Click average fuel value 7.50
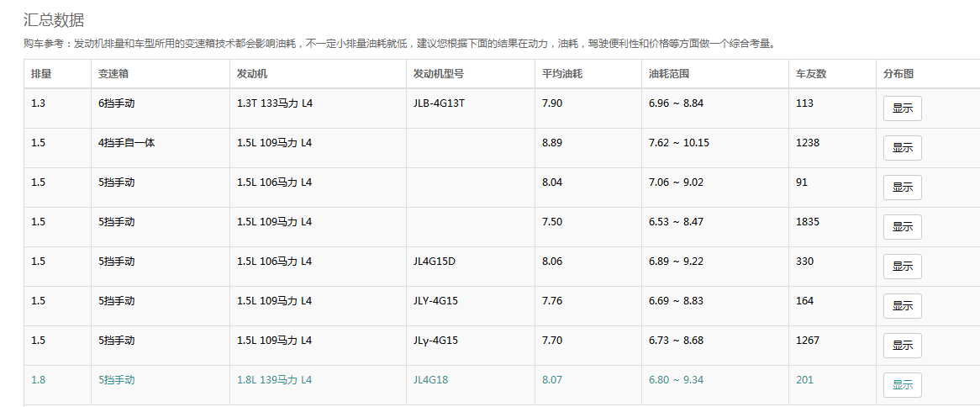This screenshot has width=980, height=407. click(x=552, y=222)
